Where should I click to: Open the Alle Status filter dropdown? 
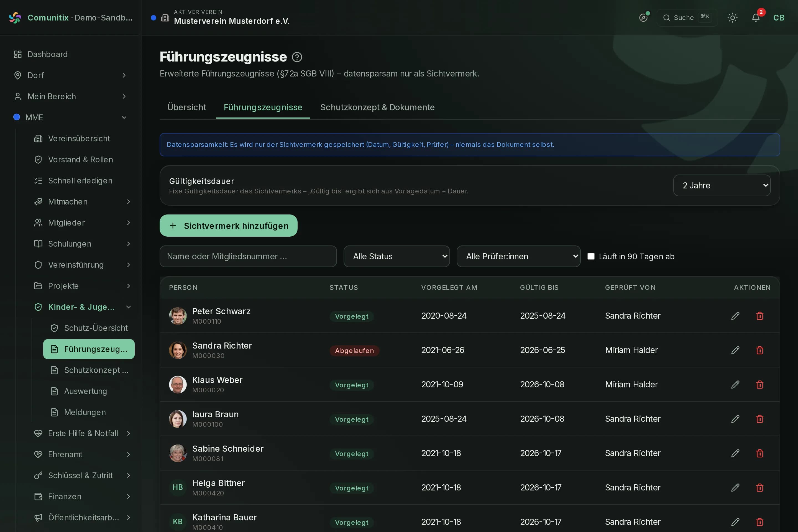(396, 257)
